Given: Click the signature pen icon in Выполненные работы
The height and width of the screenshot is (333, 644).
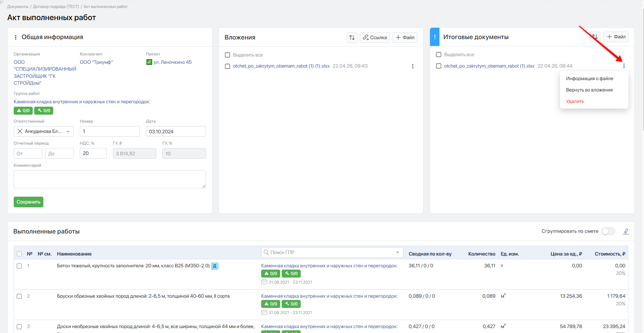Looking at the screenshot, I should point(626,231).
